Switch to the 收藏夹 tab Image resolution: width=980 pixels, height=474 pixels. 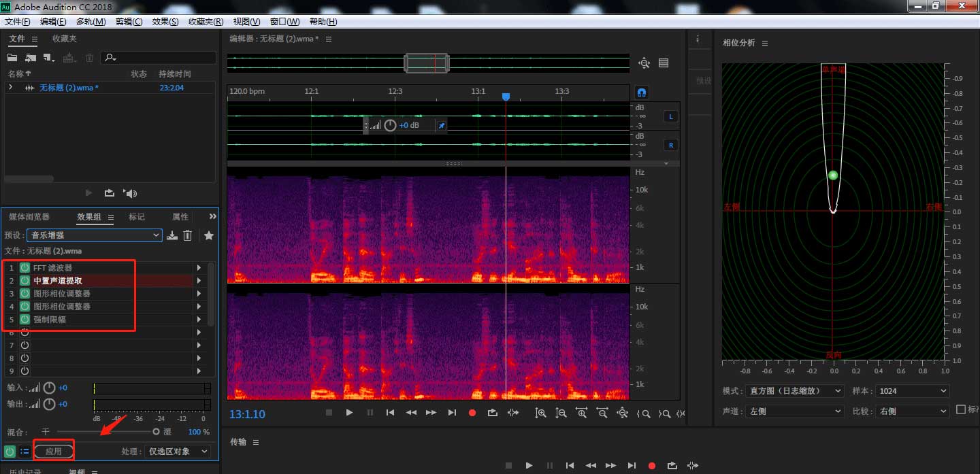[x=64, y=39]
